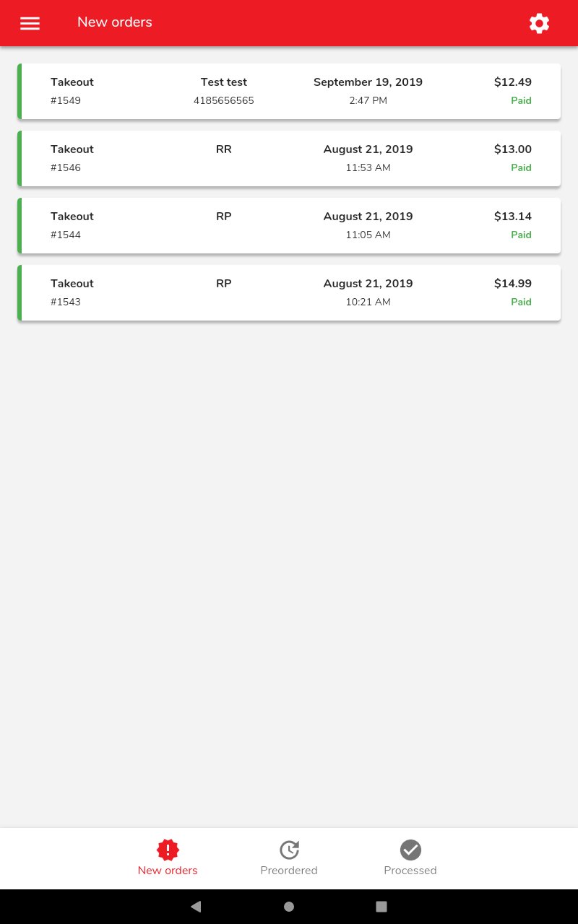Tap phone number 4185656565
The height and width of the screenshot is (924, 578).
tap(224, 101)
